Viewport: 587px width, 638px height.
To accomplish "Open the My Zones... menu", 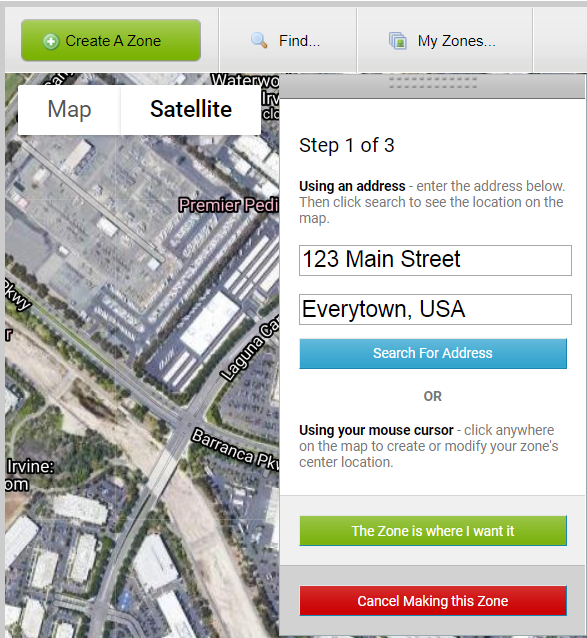I will [445, 41].
